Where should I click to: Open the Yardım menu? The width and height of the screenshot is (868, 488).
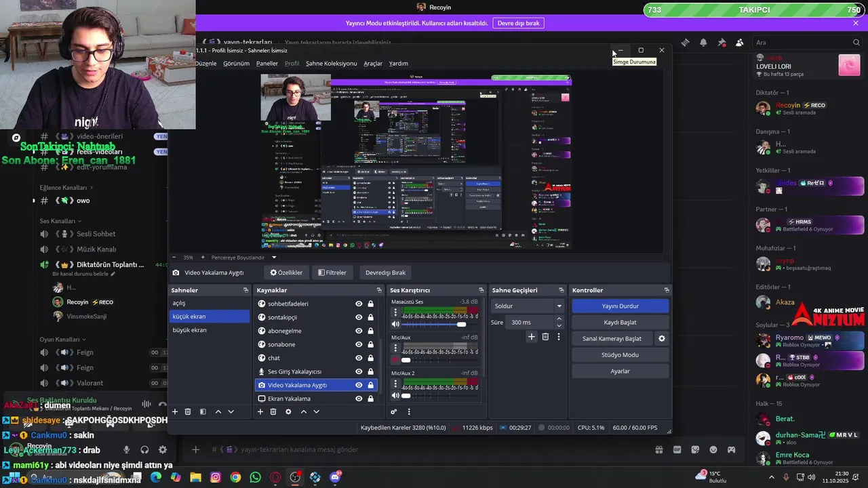tap(398, 63)
